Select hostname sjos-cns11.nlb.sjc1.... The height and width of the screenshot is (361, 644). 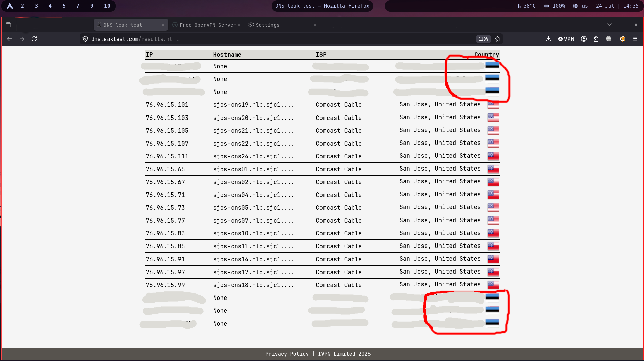tap(254, 246)
